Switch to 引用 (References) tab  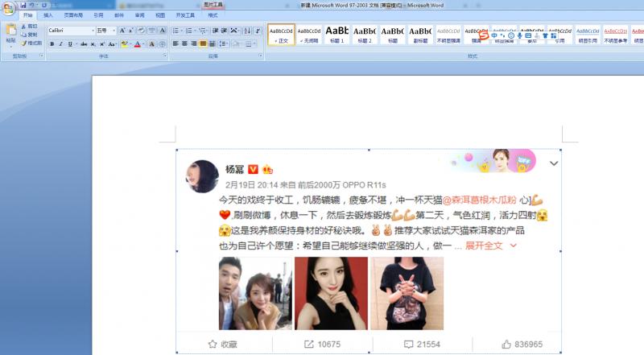tap(98, 15)
